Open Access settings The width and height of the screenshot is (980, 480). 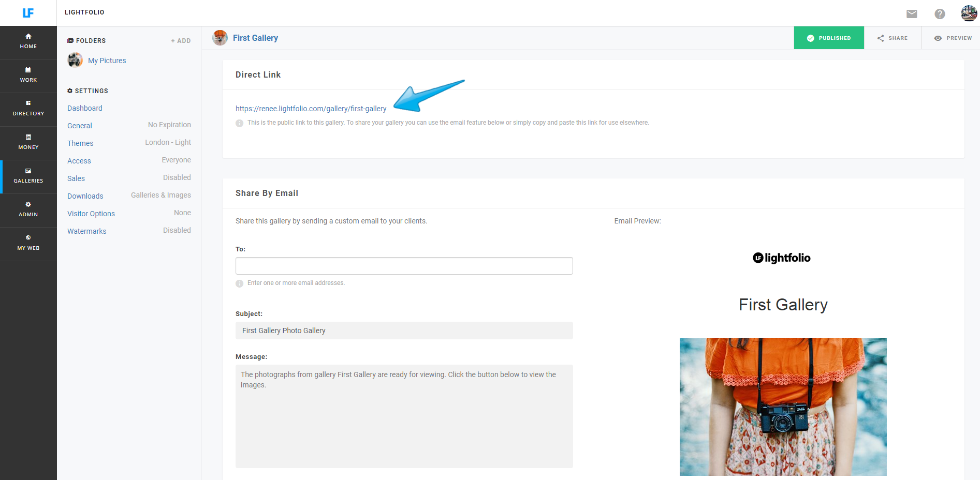point(79,161)
